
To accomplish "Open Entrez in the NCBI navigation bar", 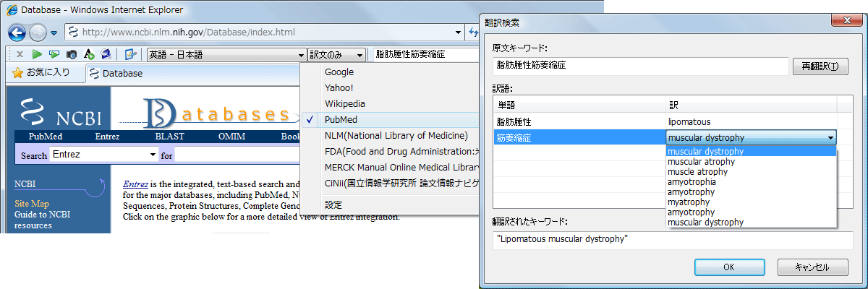I will click(x=107, y=137).
